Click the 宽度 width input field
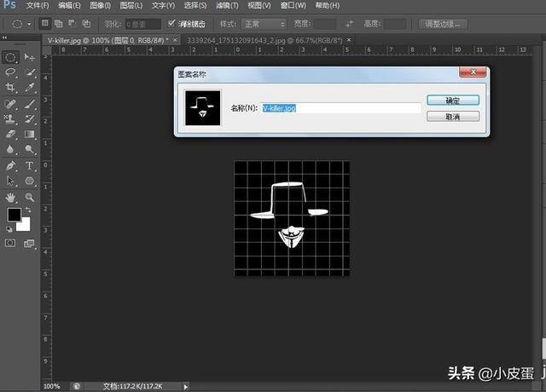This screenshot has width=546, height=392. 325,24
